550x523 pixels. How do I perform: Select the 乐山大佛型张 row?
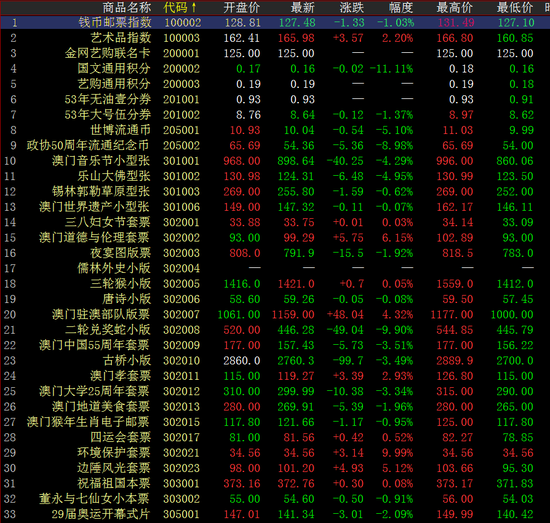pos(275,176)
